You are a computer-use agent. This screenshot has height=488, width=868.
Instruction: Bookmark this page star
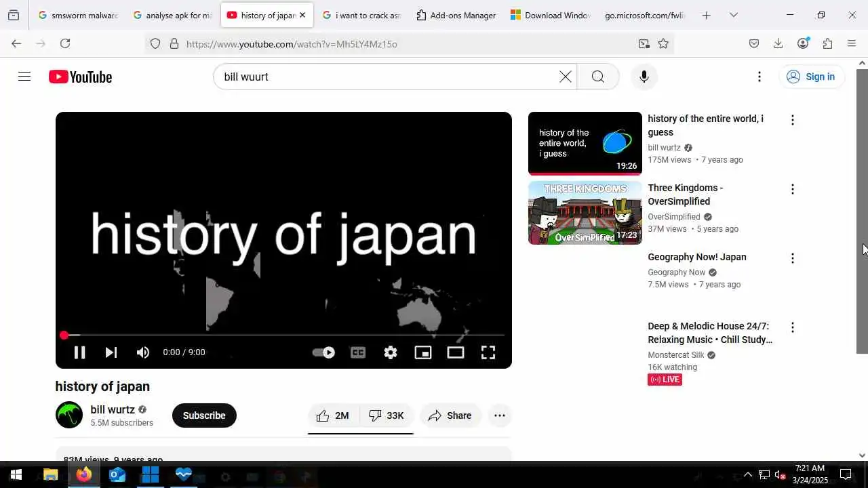(663, 43)
